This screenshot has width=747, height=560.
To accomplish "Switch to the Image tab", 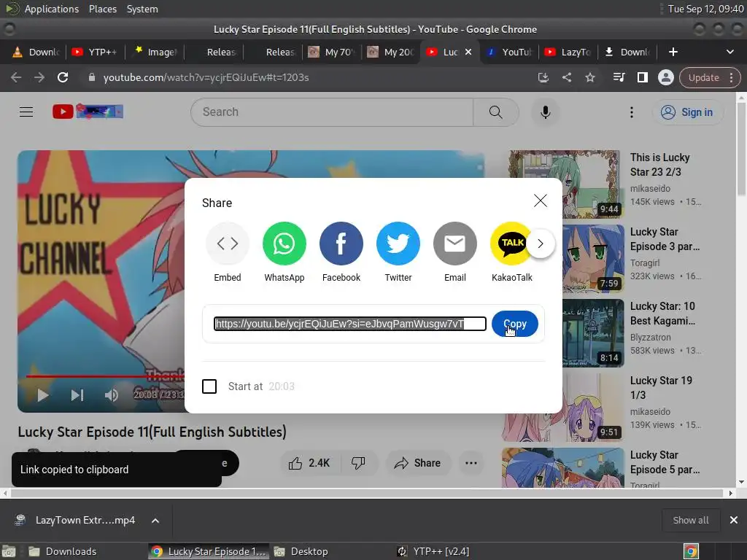I will click(x=155, y=52).
